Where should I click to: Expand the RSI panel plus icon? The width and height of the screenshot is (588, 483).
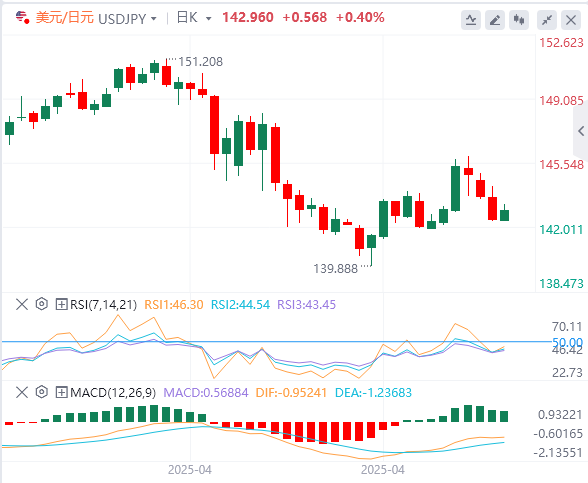[x=61, y=304]
